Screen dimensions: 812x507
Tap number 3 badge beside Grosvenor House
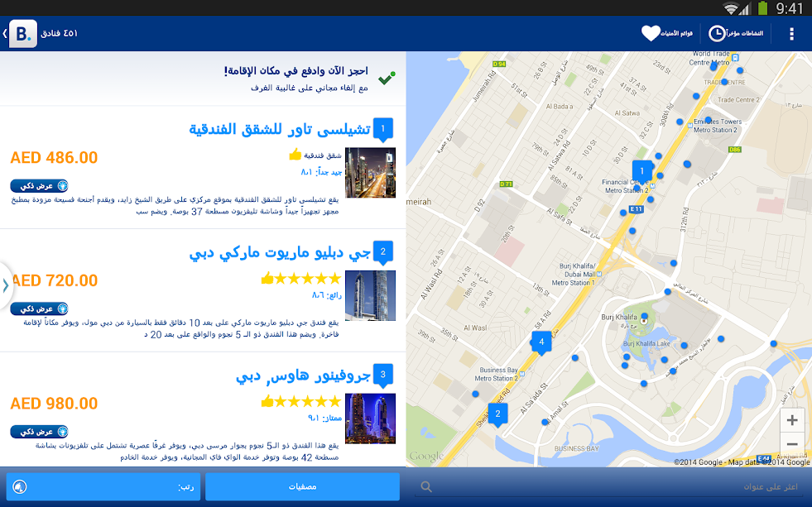pyautogui.click(x=382, y=375)
